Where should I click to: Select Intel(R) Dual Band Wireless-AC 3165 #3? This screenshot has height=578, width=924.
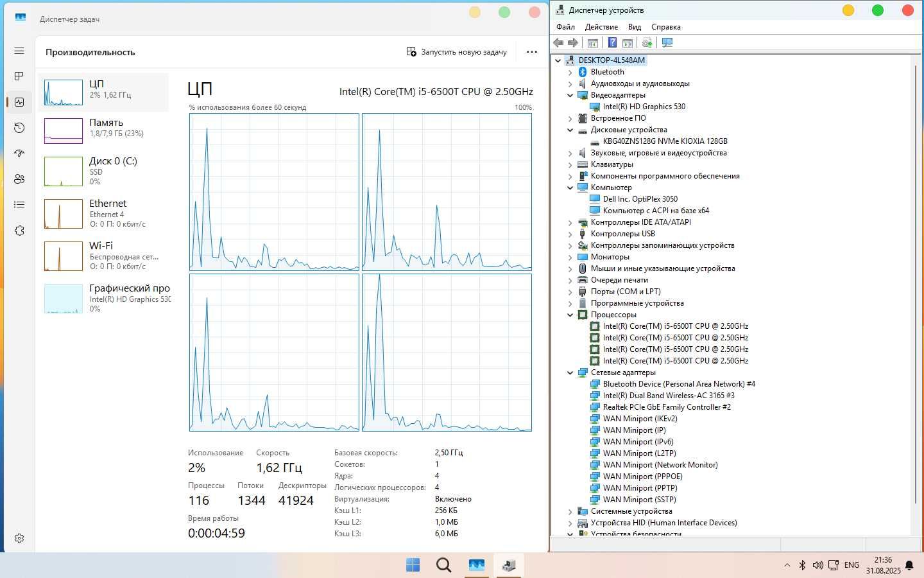pos(669,396)
